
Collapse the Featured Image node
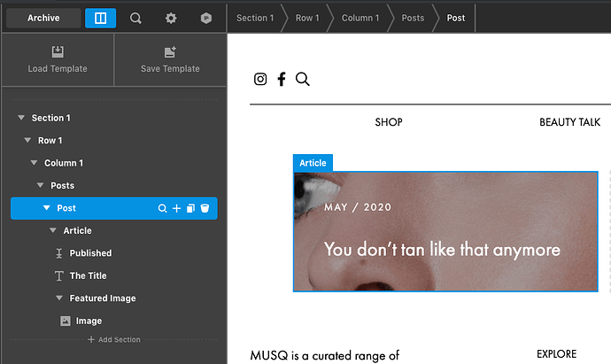coord(59,298)
